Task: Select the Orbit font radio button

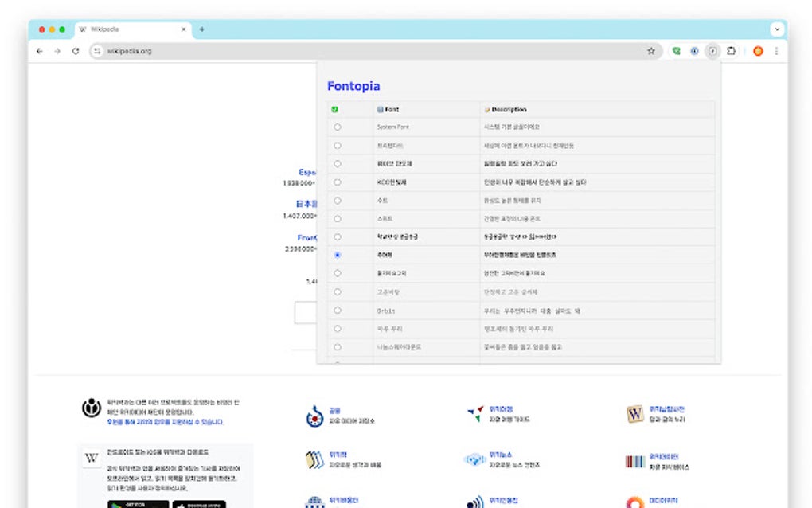Action: pos(337,311)
